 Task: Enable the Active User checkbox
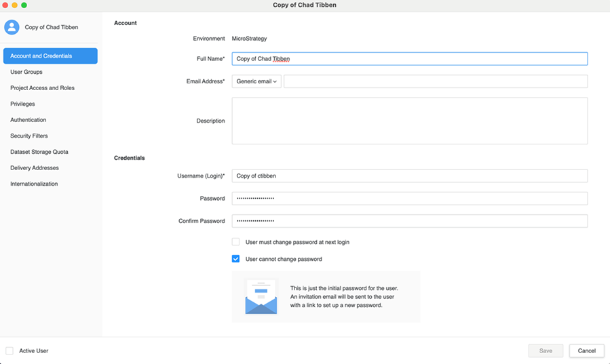[9, 350]
